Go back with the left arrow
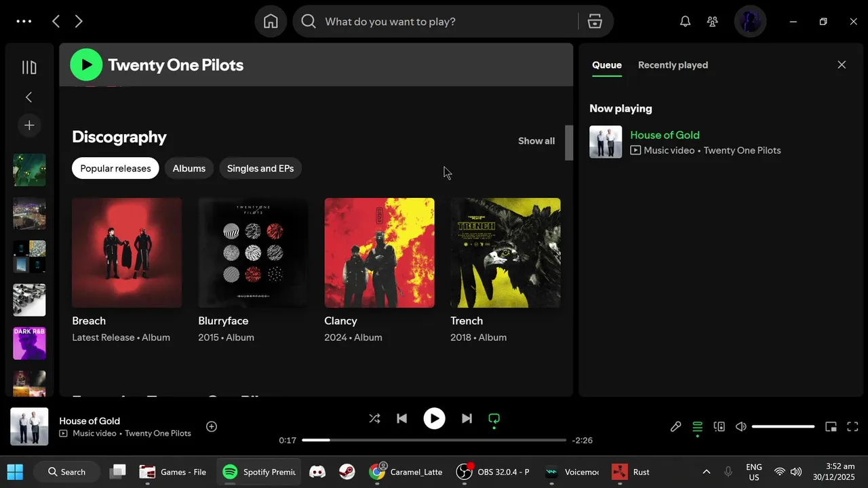Image resolution: width=868 pixels, height=488 pixels. pos(56,22)
